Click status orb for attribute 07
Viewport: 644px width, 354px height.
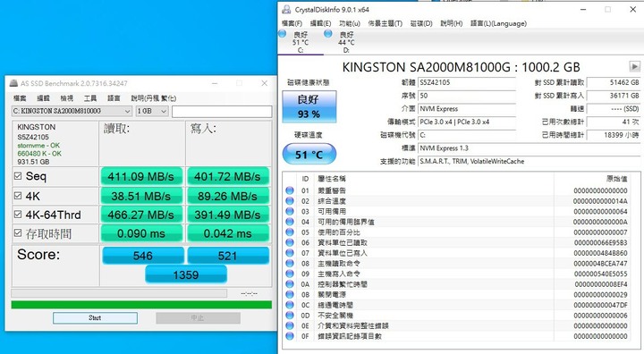point(290,253)
